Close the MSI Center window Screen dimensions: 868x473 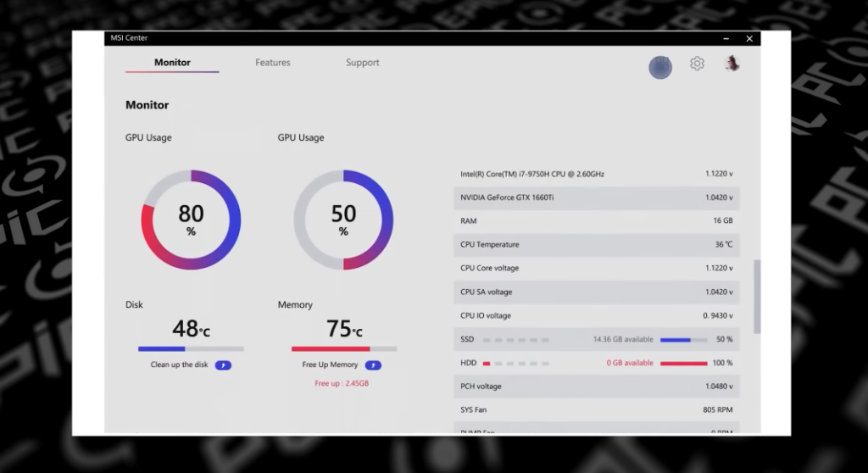click(x=749, y=38)
